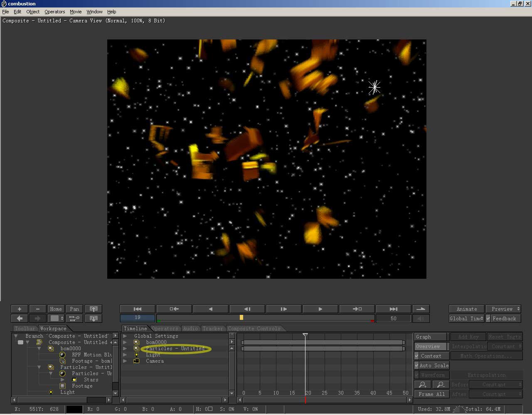Click the schematic view icon button

click(74, 319)
